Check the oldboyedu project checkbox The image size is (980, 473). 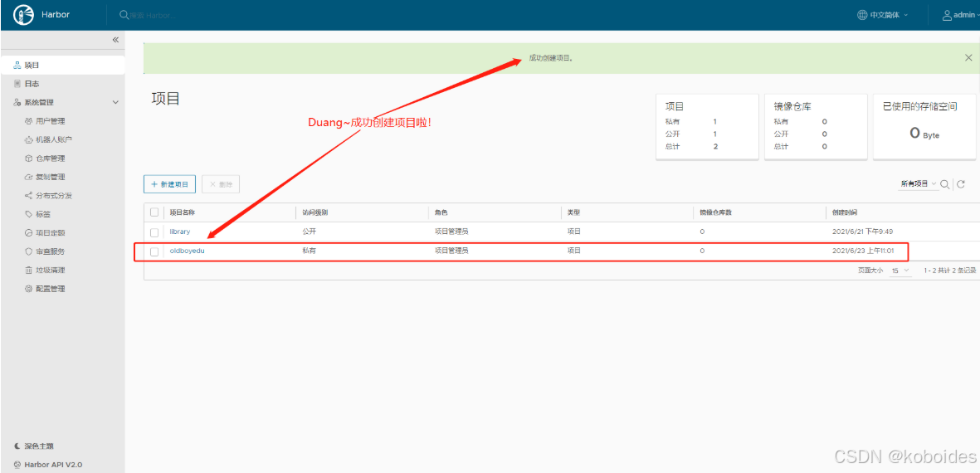point(154,251)
